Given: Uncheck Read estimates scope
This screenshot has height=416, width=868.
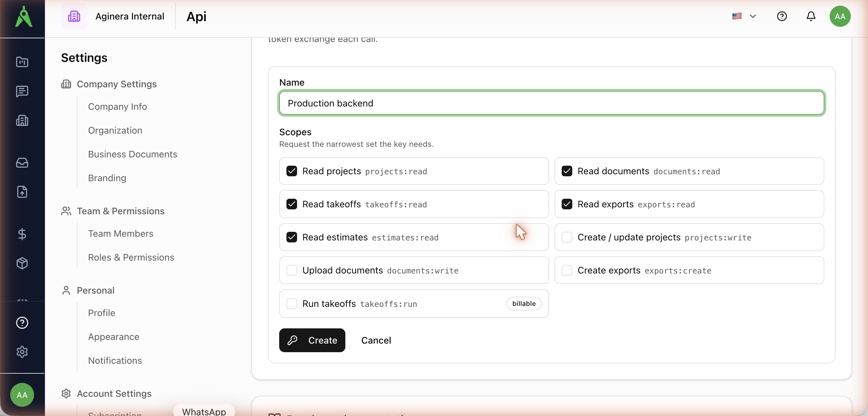Looking at the screenshot, I should pyautogui.click(x=292, y=237).
